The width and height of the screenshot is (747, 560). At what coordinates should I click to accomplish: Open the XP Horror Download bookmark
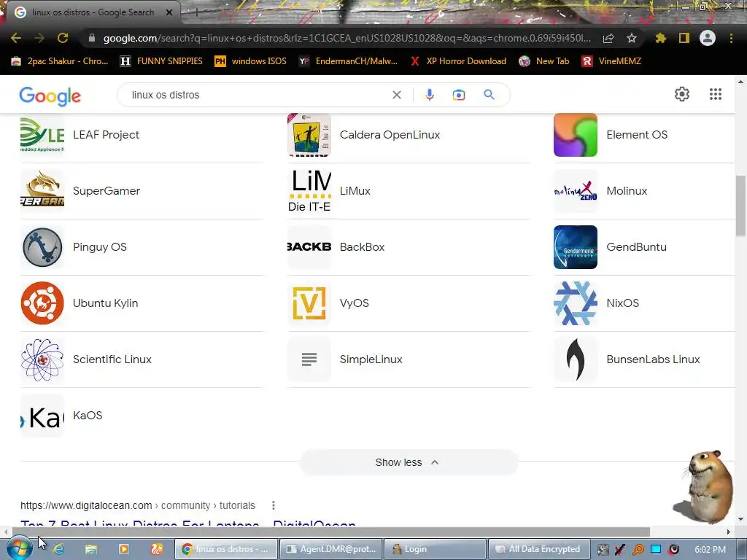point(458,61)
